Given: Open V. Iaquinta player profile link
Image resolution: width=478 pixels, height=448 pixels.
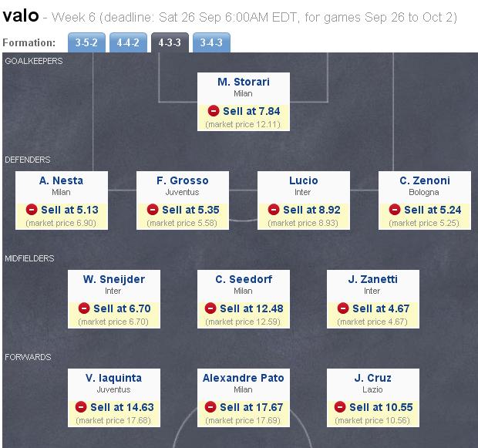Looking at the screenshot, I should point(113,378).
